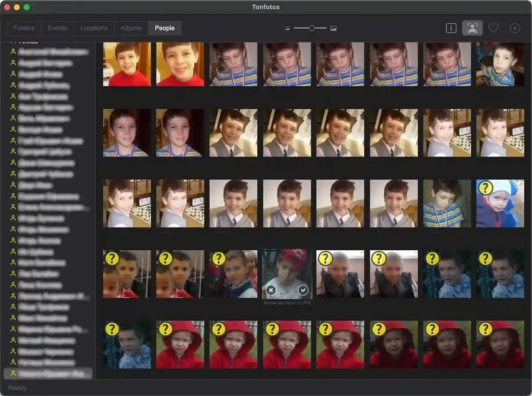Show the Albums tab
This screenshot has width=532, height=396.
tap(131, 28)
